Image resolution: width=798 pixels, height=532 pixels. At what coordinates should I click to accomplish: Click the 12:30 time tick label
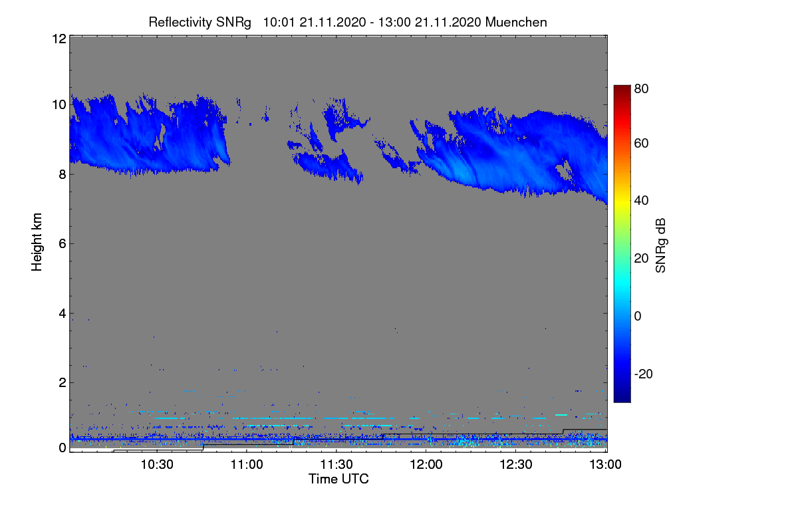pyautogui.click(x=516, y=464)
